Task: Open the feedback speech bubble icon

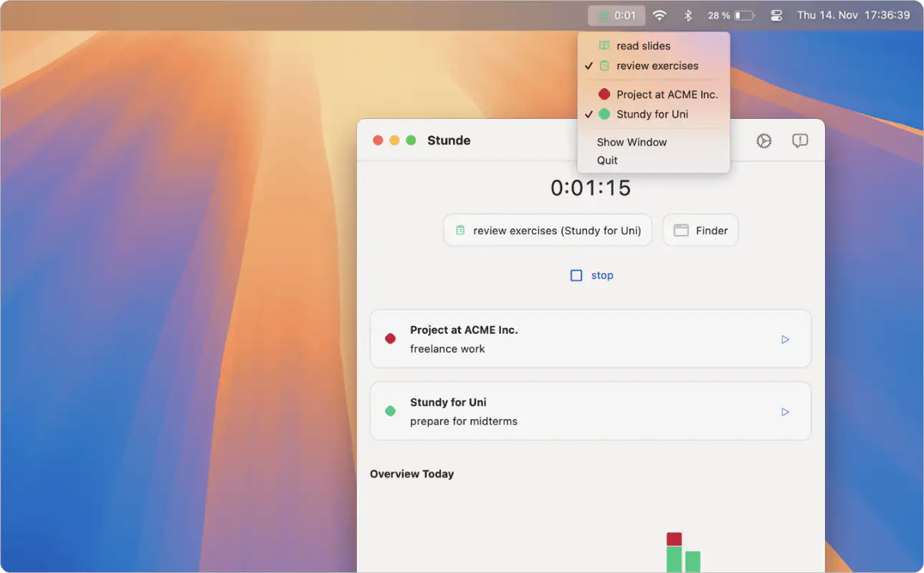Action: 800,141
